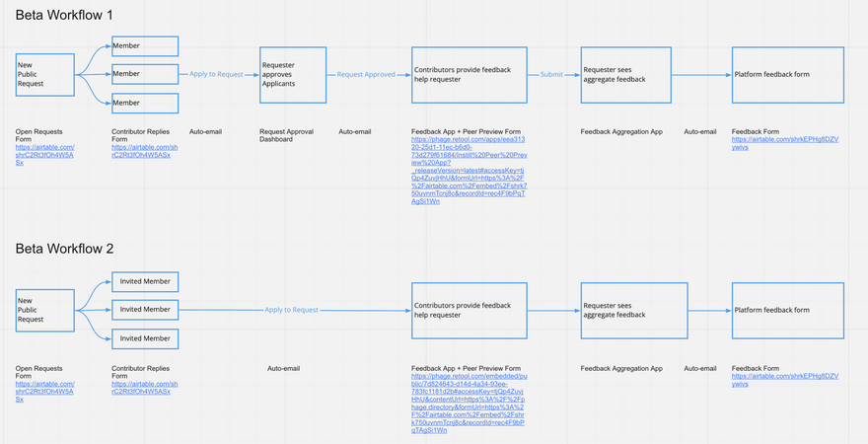
Task: Click Platform feedback form box in Workflow 1
Action: click(x=787, y=75)
